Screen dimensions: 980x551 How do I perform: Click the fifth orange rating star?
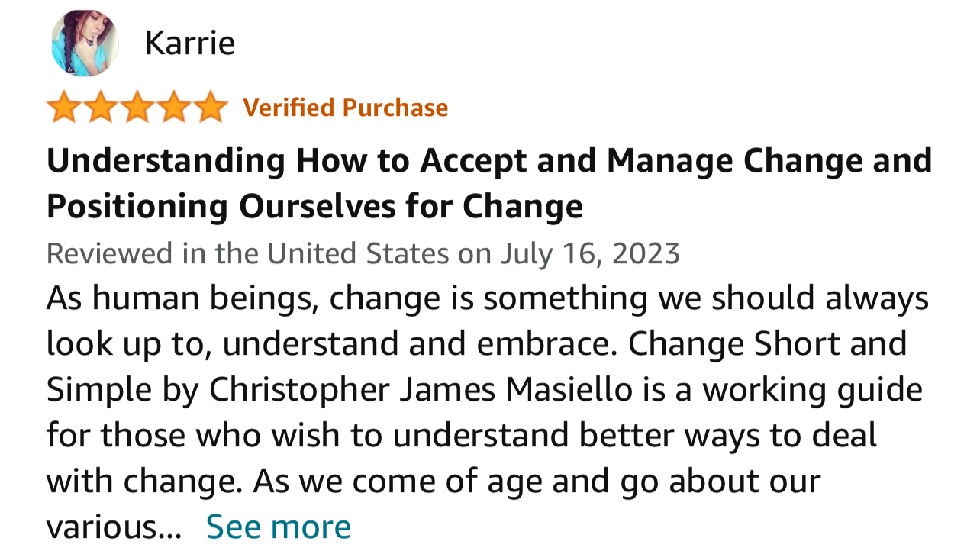[211, 108]
